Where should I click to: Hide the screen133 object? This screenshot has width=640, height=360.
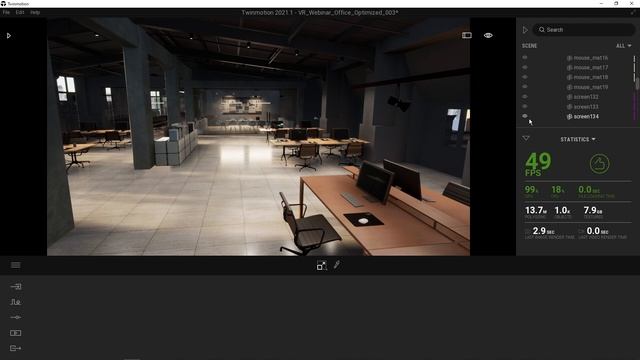tap(525, 107)
